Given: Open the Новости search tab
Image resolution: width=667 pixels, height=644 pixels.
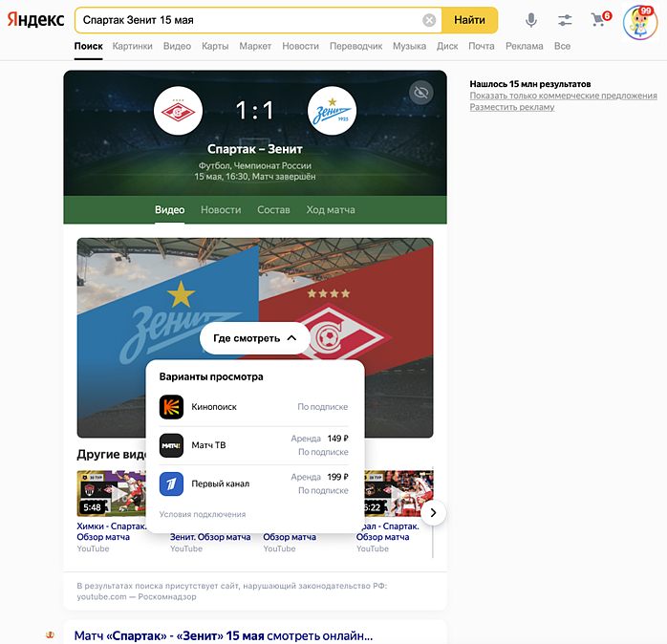Looking at the screenshot, I should tap(300, 47).
